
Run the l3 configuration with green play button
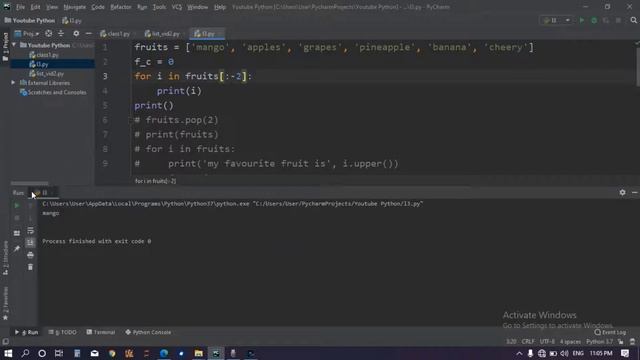pyautogui.click(x=582, y=20)
